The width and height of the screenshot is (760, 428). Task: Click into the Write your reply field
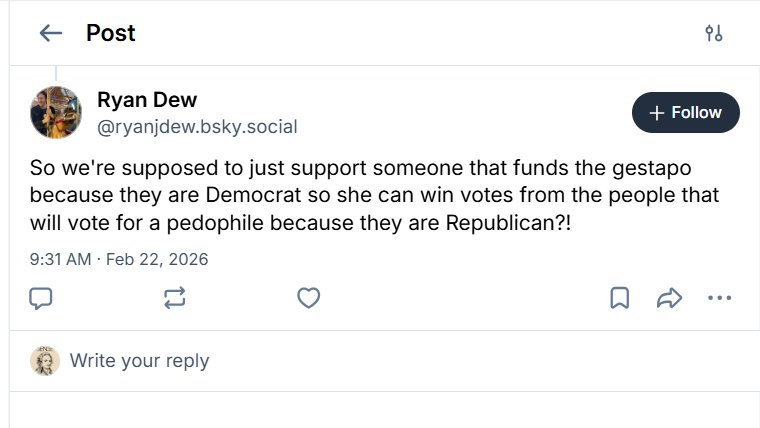coord(139,361)
